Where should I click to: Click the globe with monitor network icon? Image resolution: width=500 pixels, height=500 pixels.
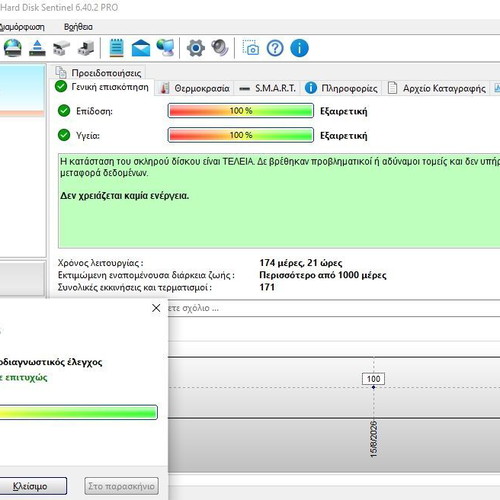tap(166, 48)
